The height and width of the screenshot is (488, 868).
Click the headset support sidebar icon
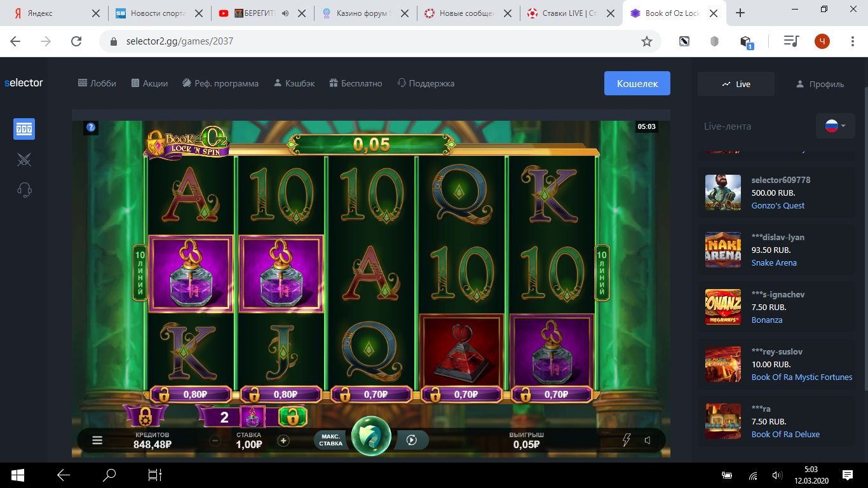click(24, 189)
